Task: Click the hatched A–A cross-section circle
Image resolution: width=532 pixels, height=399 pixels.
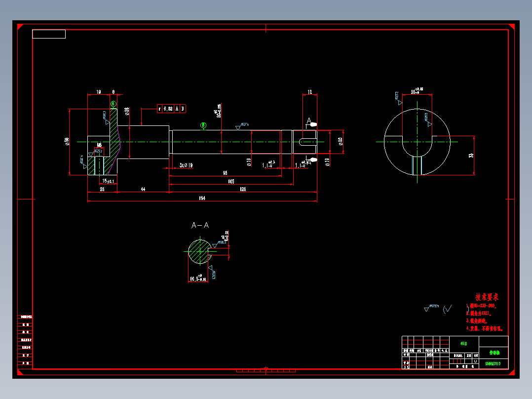Action: point(200,252)
